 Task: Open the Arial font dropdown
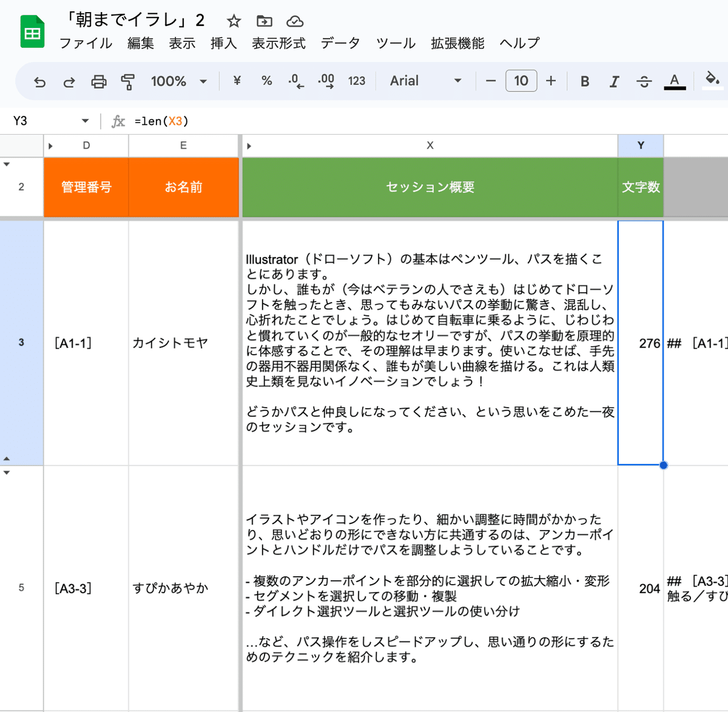pos(425,81)
